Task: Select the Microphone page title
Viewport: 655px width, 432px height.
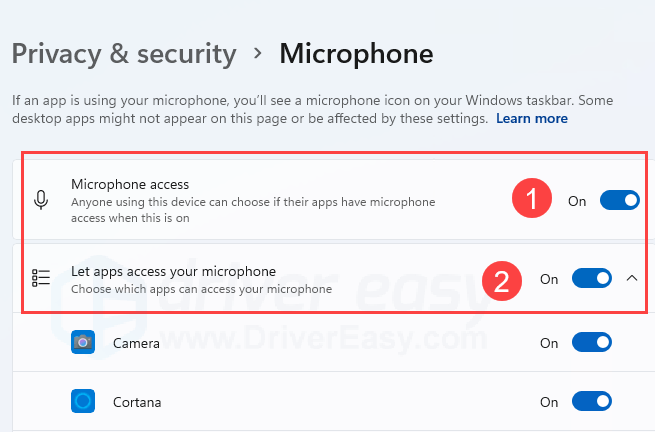Action: click(x=356, y=54)
